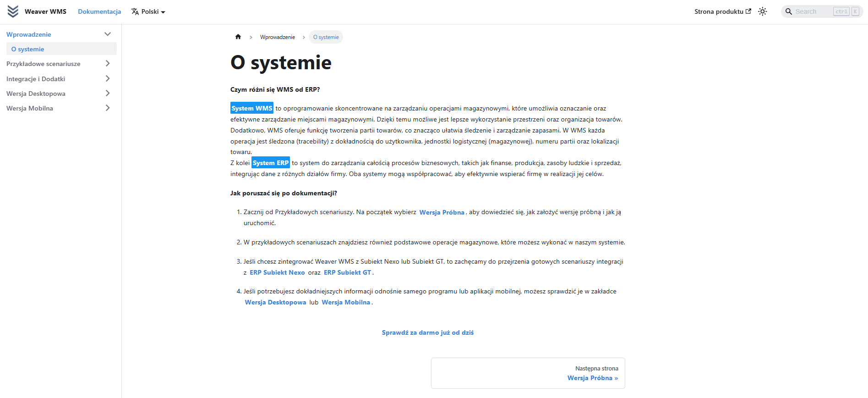The image size is (868, 398).
Task: Collapse the Wprowadzenie sidebar section
Action: 108,34
